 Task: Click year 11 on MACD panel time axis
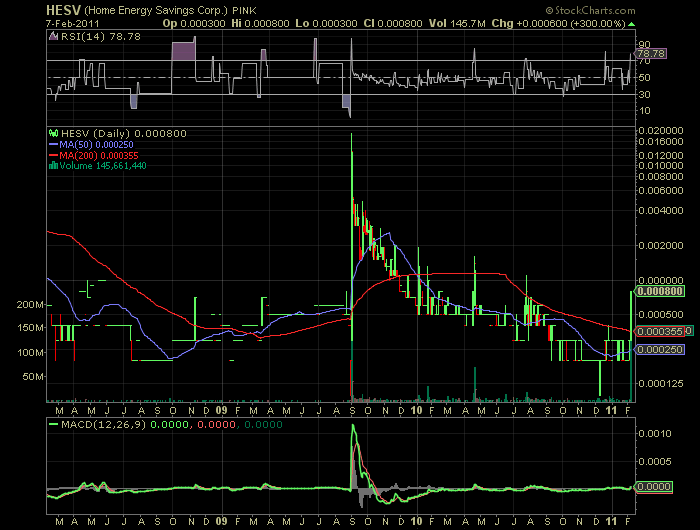611,521
